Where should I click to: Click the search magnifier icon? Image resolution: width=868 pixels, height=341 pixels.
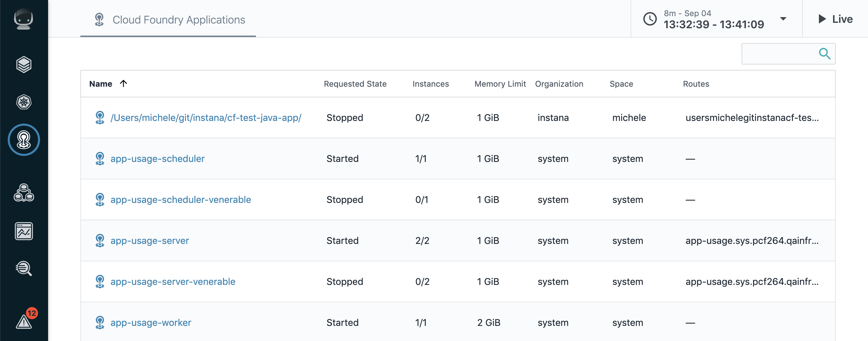824,53
